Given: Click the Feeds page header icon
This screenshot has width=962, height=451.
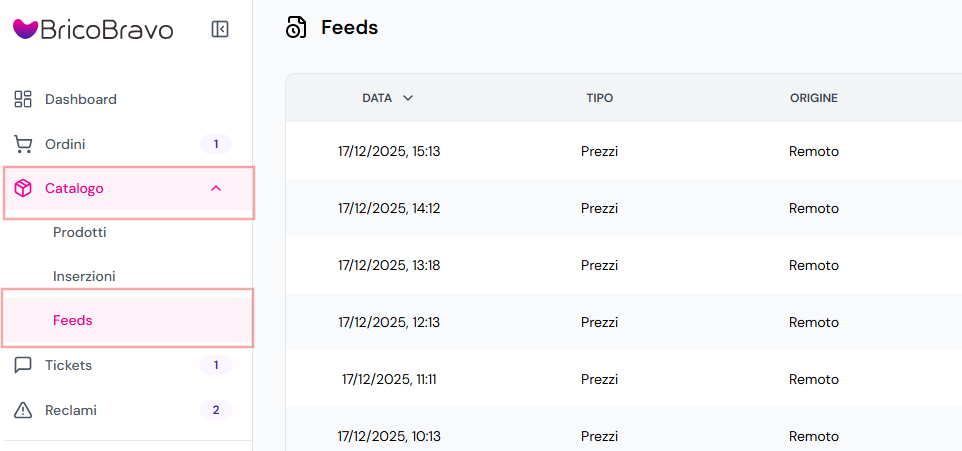Looking at the screenshot, I should [296, 28].
